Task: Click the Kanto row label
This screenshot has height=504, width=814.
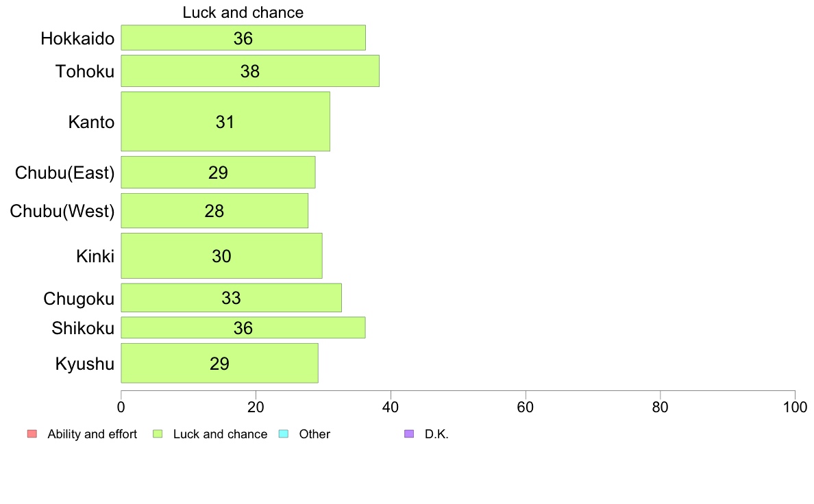Action: coord(91,122)
